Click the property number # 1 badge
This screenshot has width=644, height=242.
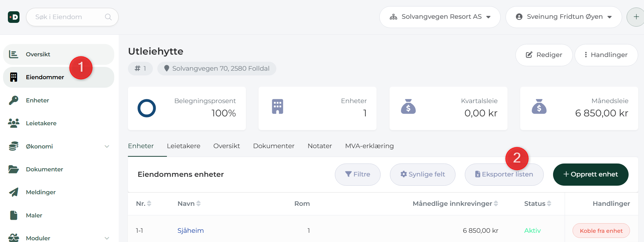(140, 69)
